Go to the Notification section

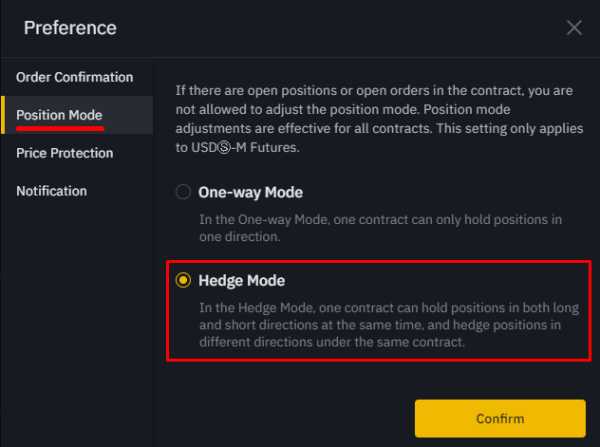[52, 191]
